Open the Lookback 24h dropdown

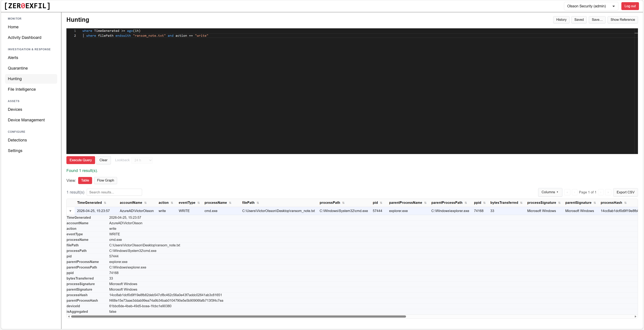pyautogui.click(x=142, y=160)
